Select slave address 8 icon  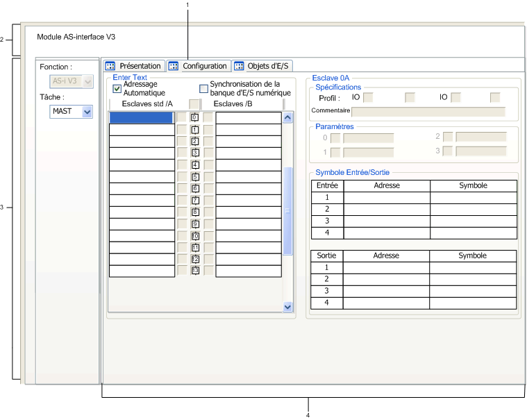195,212
